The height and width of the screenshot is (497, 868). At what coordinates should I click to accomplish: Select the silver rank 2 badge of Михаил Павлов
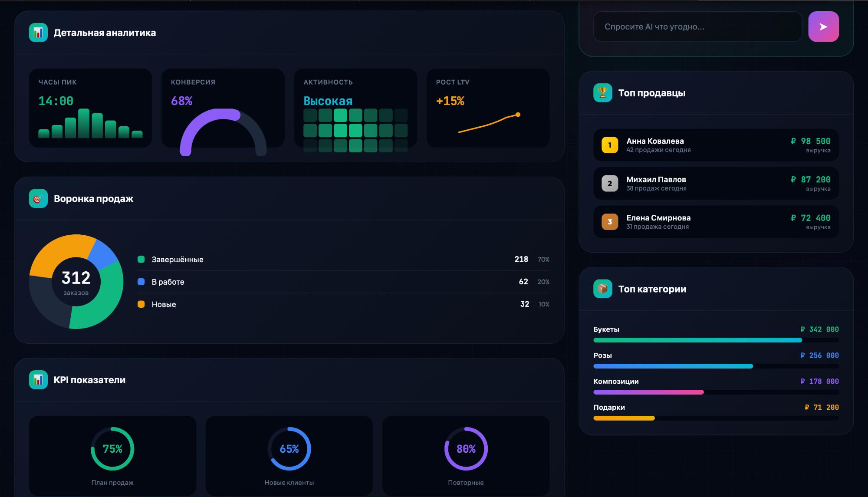point(610,183)
